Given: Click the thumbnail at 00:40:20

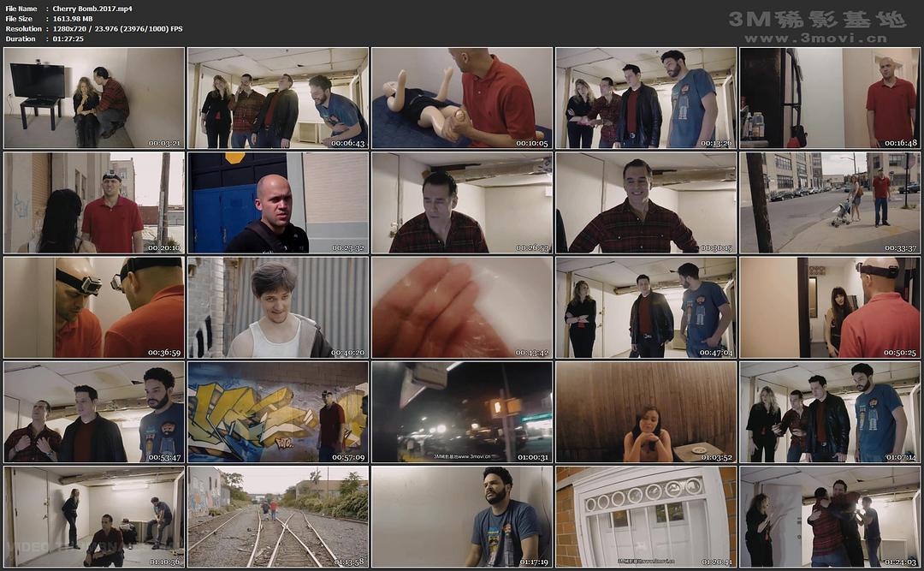Looking at the screenshot, I should (x=278, y=307).
